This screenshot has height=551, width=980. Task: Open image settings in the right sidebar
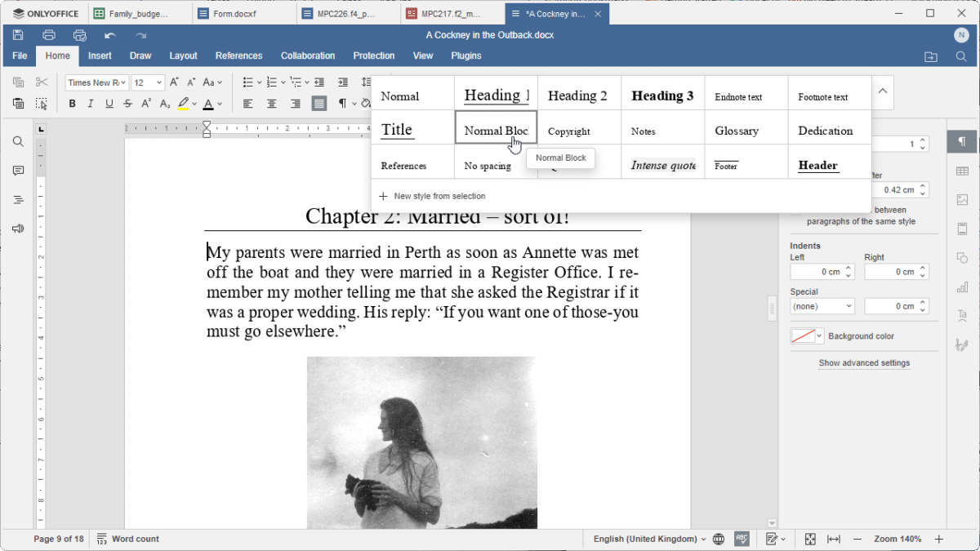(x=962, y=200)
